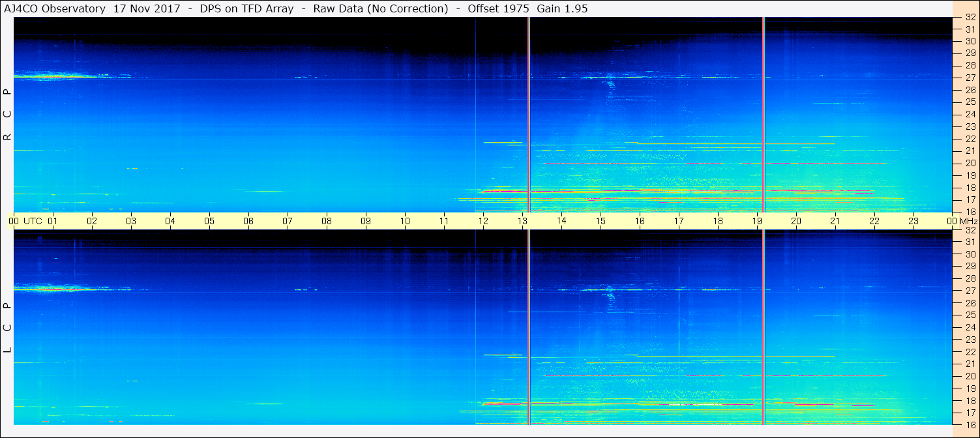980x438 pixels.
Task: Click the 01 hour tick label
Action: (53, 221)
